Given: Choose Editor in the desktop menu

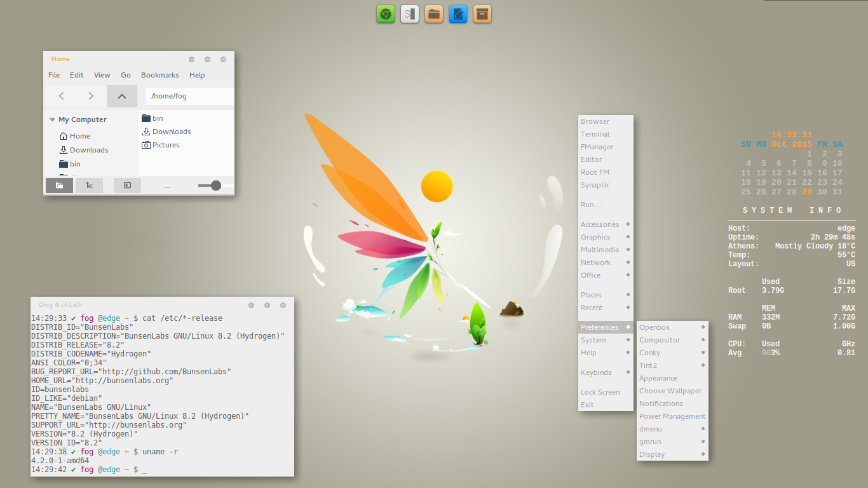Looking at the screenshot, I should pyautogui.click(x=606, y=159).
